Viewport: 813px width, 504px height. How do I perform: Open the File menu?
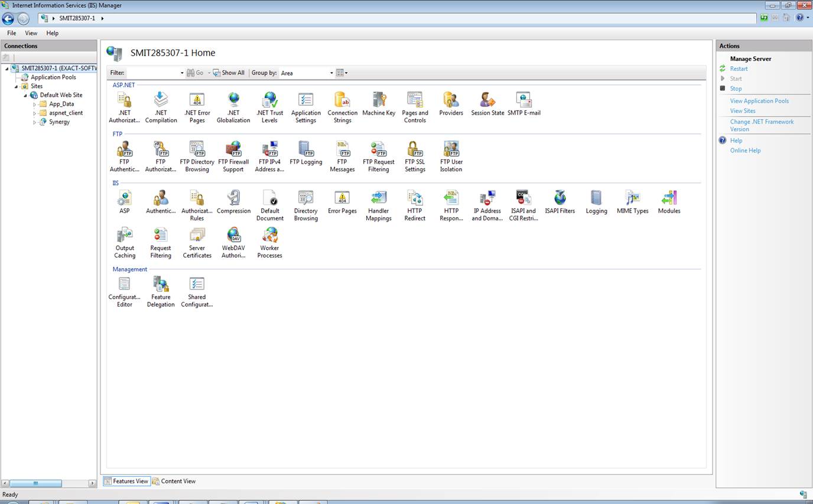click(x=11, y=33)
